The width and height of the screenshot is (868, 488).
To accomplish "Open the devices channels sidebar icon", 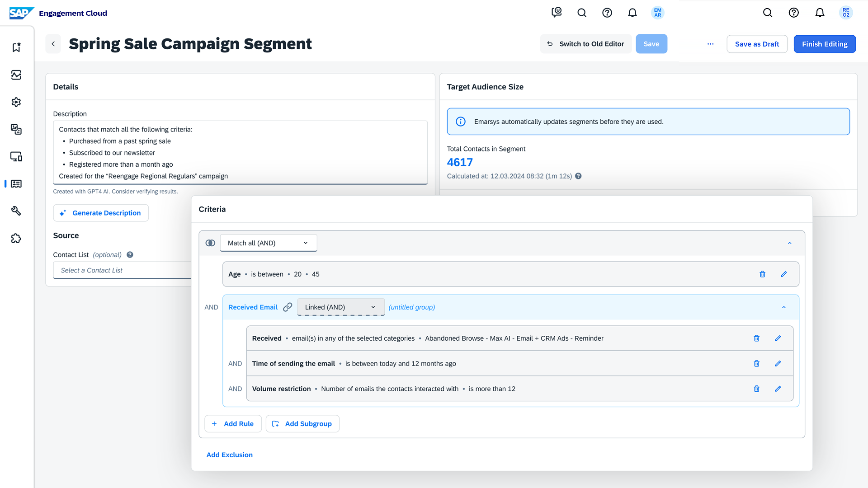I will 16,157.
